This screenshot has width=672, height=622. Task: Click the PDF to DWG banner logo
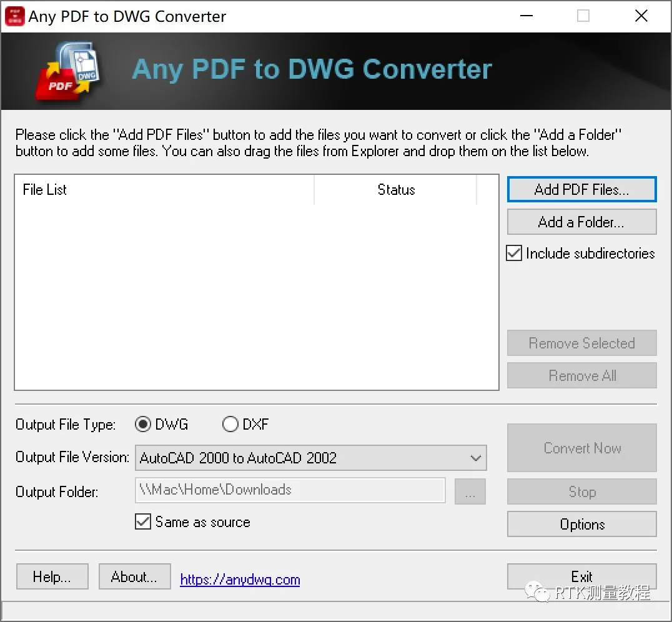pos(69,72)
